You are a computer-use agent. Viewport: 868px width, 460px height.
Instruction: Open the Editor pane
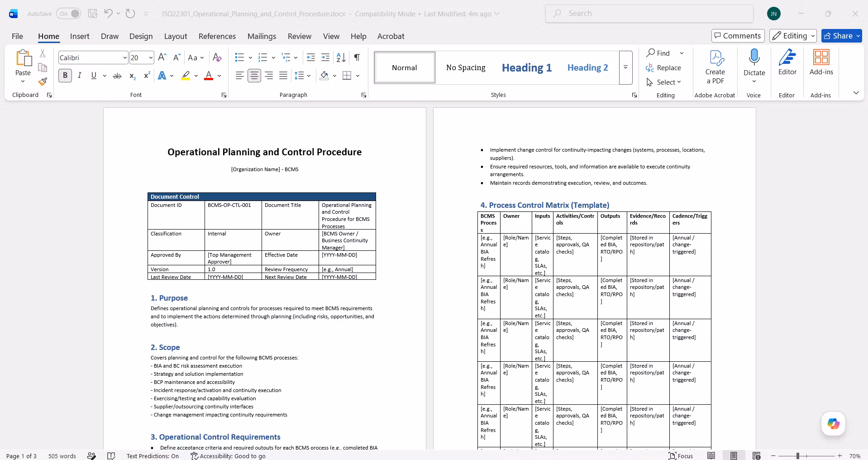pos(787,62)
